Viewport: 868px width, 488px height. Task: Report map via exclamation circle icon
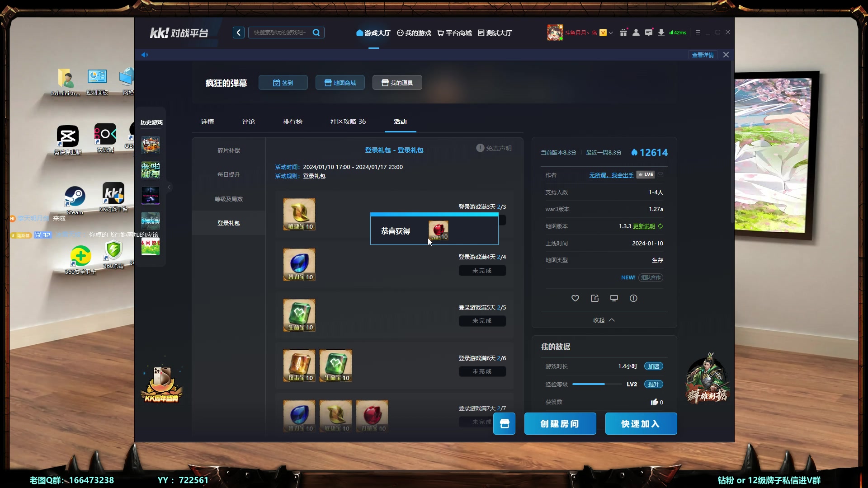click(x=633, y=298)
